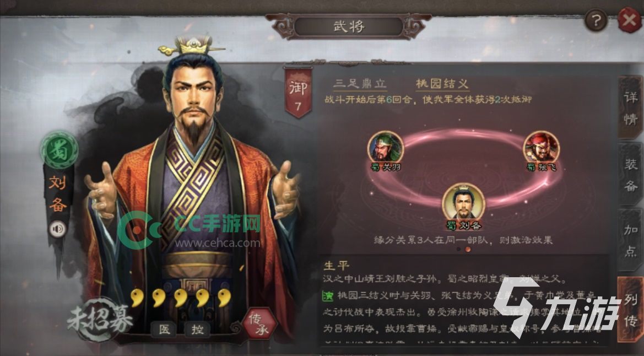Viewport: 644px width, 356px height.
Task: Click the 医 healer trait tag
Action: pos(164,329)
